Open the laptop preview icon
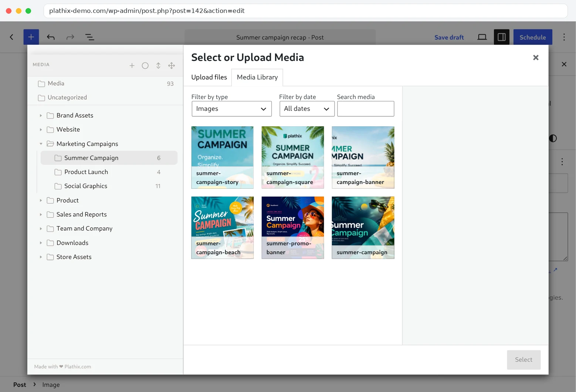Viewport: 576px width, 392px height. click(x=482, y=37)
